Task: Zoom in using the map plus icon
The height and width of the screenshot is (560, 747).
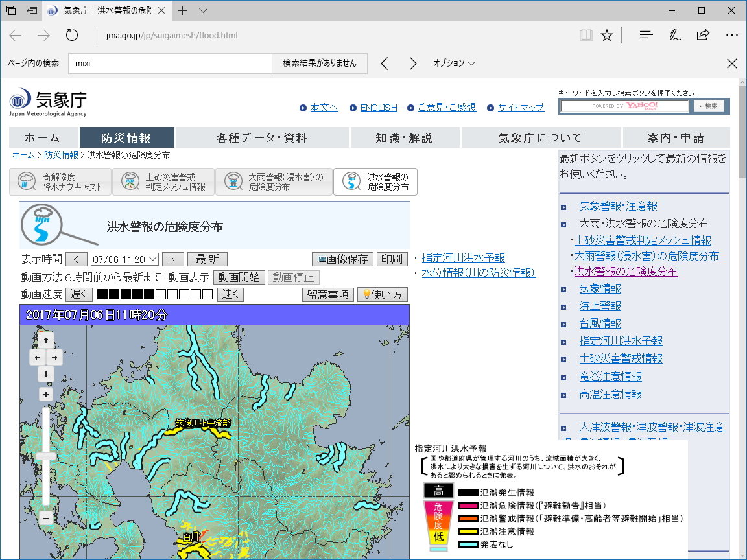Action: (x=45, y=394)
